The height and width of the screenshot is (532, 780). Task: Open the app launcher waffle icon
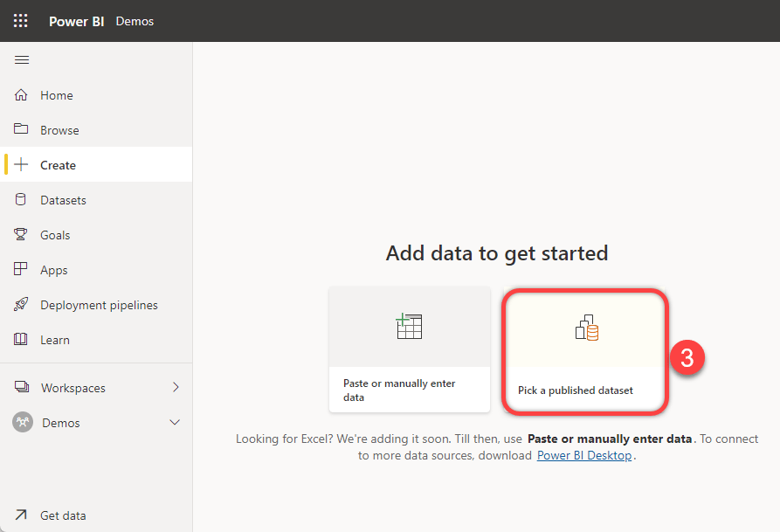(21, 21)
